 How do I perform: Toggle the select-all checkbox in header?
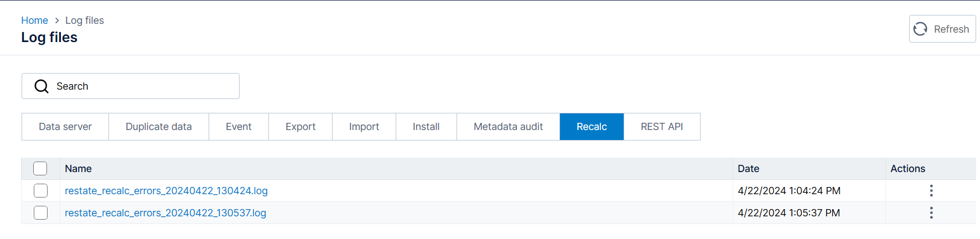click(40, 169)
